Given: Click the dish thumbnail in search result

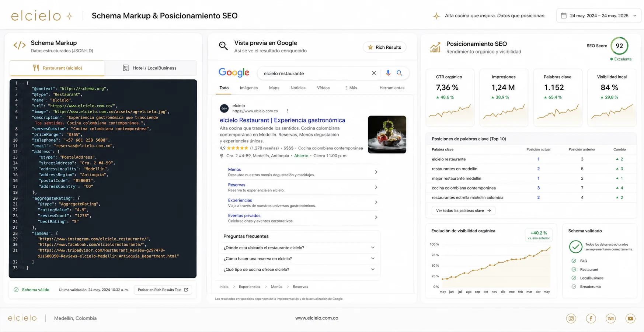Looking at the screenshot, I should (x=387, y=135).
